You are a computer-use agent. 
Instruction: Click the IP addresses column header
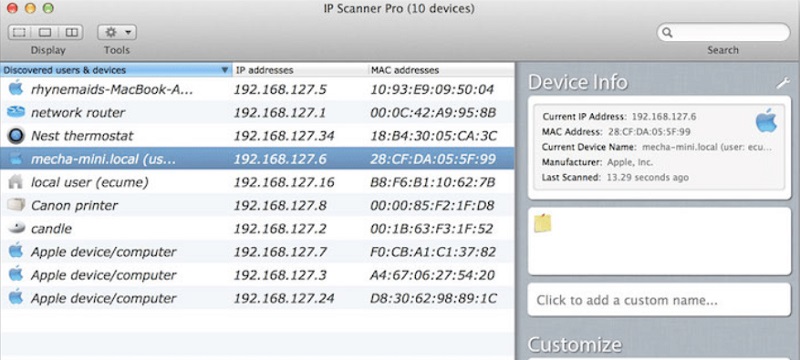(x=300, y=70)
